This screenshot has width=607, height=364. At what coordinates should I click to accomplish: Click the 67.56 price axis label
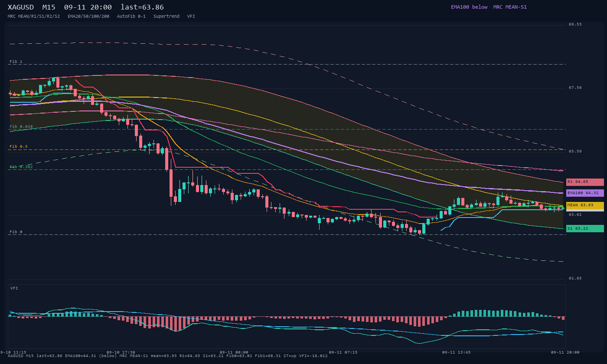[x=575, y=88]
